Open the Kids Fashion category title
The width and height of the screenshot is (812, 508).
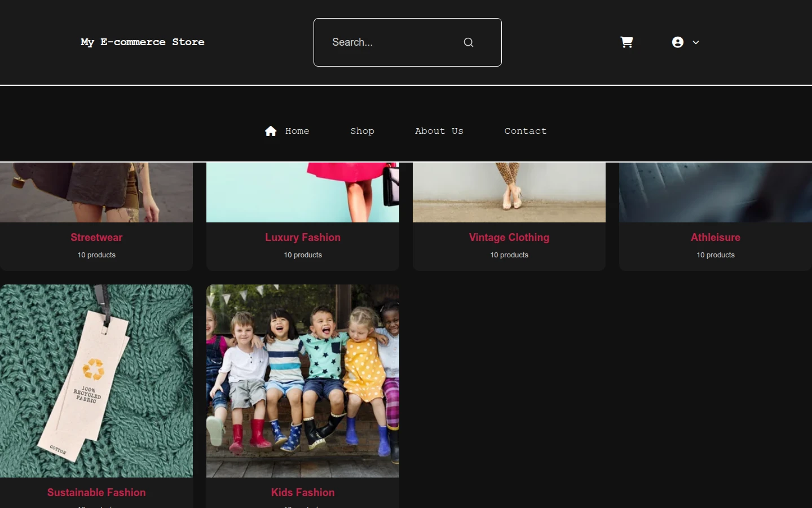[x=303, y=493]
